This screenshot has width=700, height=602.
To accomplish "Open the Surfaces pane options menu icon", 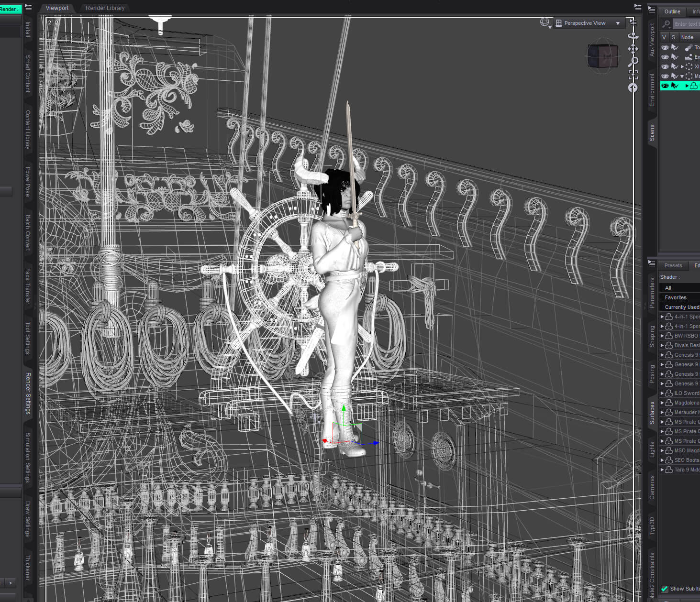I will [651, 263].
